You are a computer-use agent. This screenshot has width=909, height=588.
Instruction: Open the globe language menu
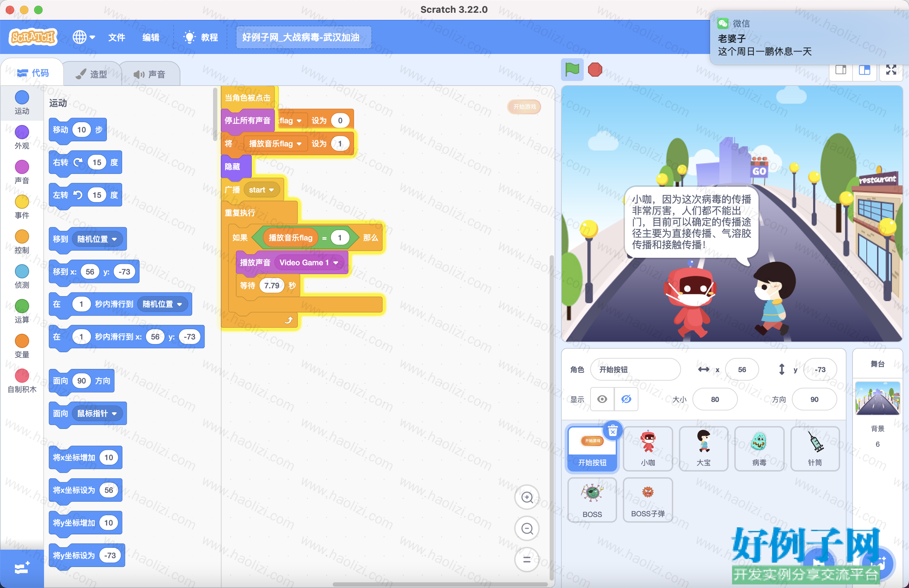tap(83, 37)
